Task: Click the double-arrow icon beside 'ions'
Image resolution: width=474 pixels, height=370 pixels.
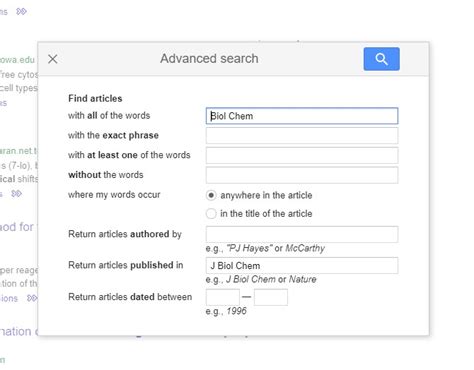Action: coord(32,298)
